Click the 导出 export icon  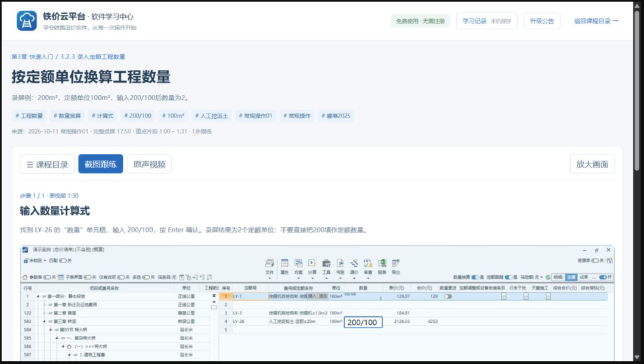[396, 263]
